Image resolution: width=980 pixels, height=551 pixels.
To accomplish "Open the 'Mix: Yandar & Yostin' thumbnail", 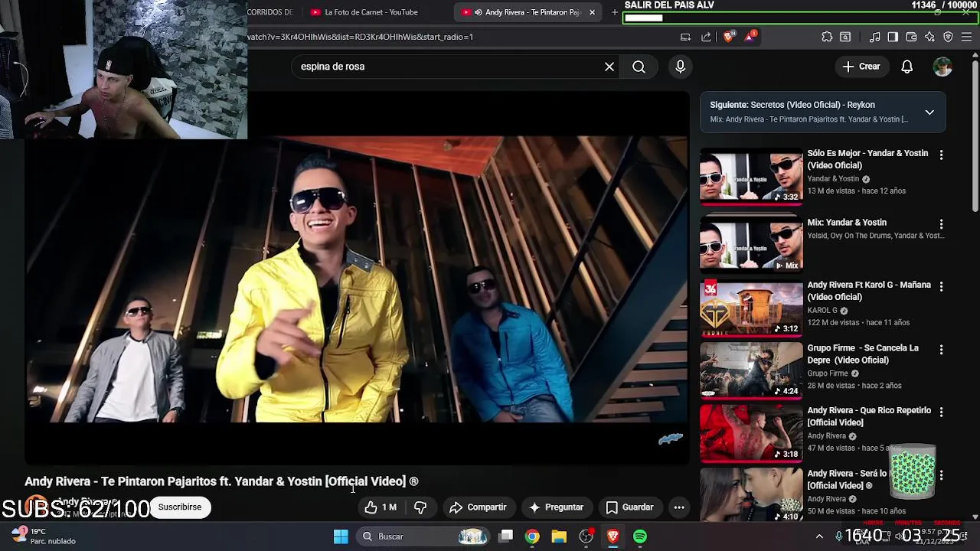I will (x=751, y=243).
